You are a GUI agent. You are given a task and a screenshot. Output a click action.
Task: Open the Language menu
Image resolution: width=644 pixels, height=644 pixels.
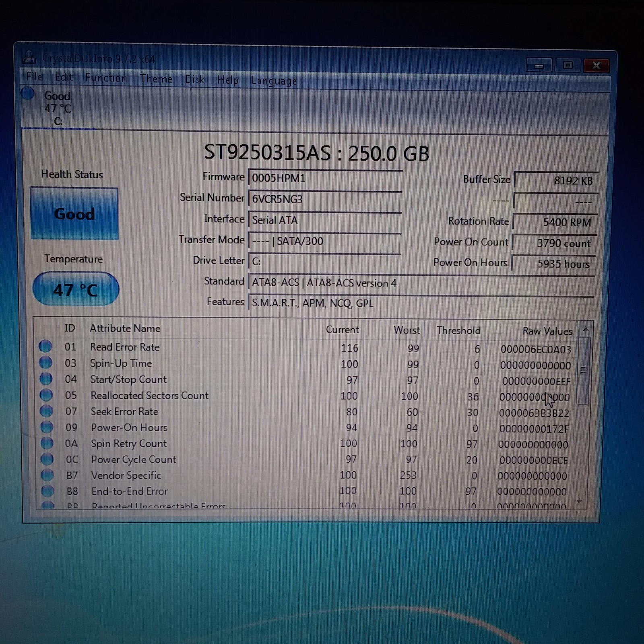coord(274,81)
